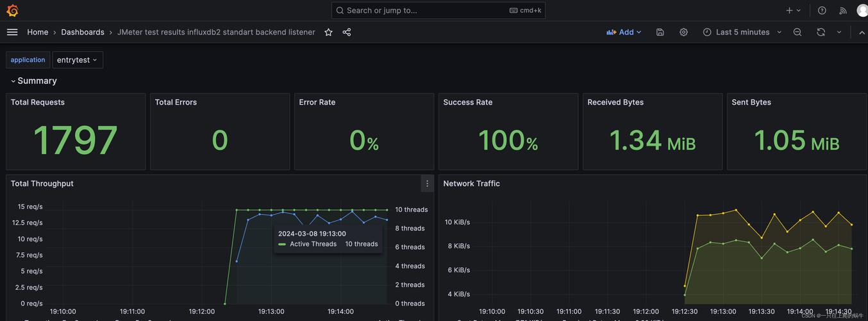Go to Home breadcrumb

click(x=38, y=32)
